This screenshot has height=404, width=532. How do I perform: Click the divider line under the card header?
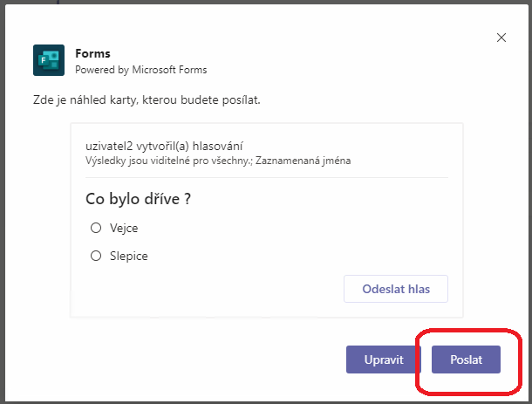tap(267, 177)
